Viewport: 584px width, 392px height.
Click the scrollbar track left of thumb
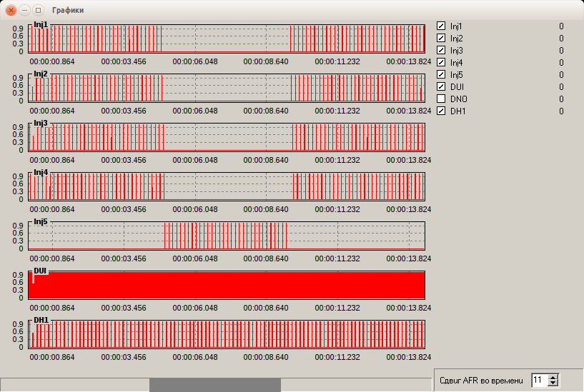[x=75, y=385]
